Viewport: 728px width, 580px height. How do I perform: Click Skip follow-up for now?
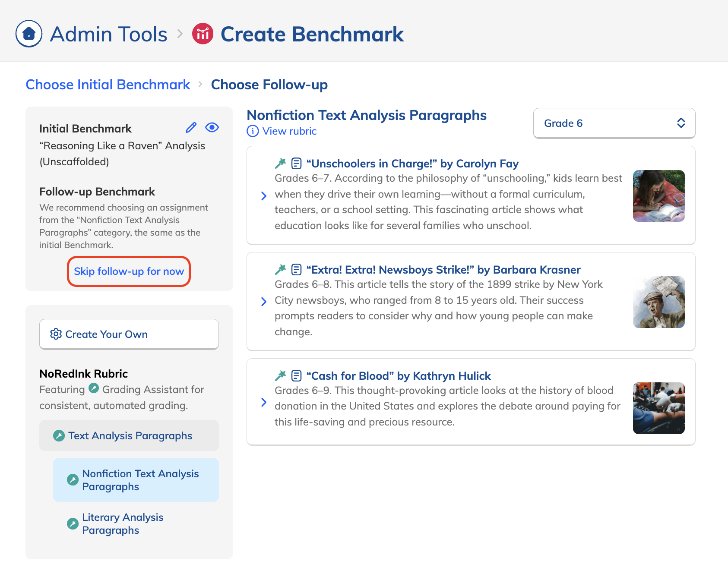(129, 271)
